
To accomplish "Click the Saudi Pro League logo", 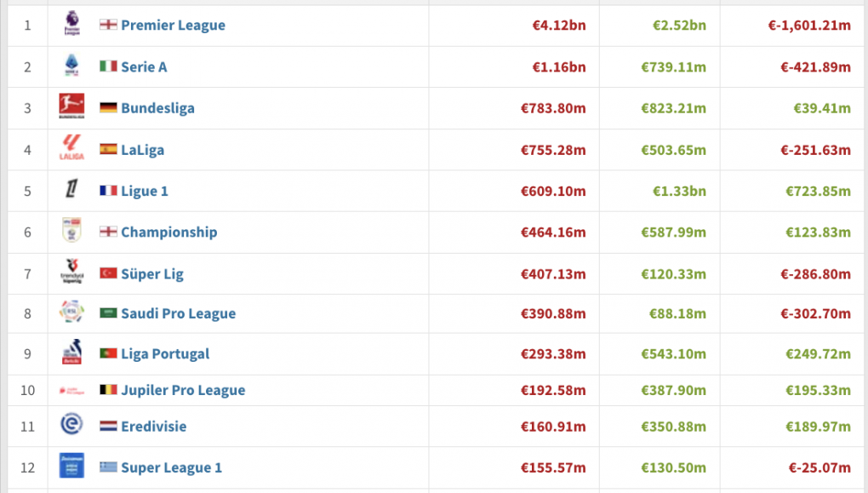I will click(72, 312).
